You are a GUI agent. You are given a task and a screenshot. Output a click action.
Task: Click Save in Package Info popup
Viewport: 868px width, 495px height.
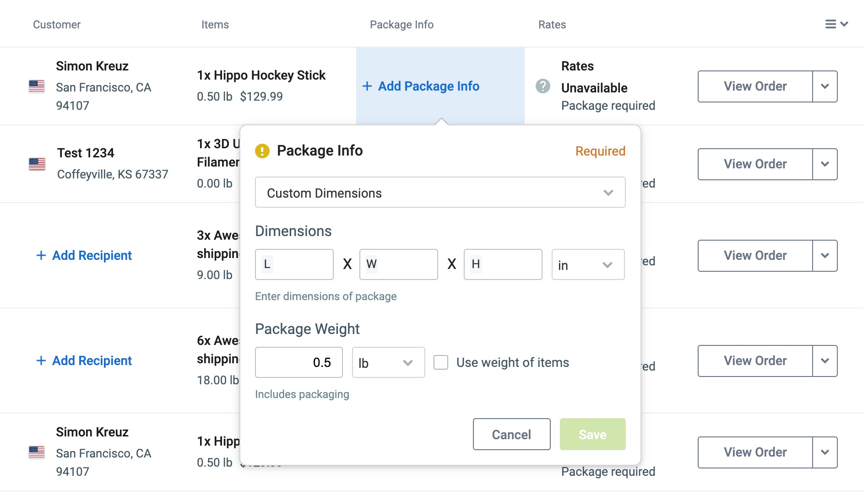pyautogui.click(x=592, y=434)
